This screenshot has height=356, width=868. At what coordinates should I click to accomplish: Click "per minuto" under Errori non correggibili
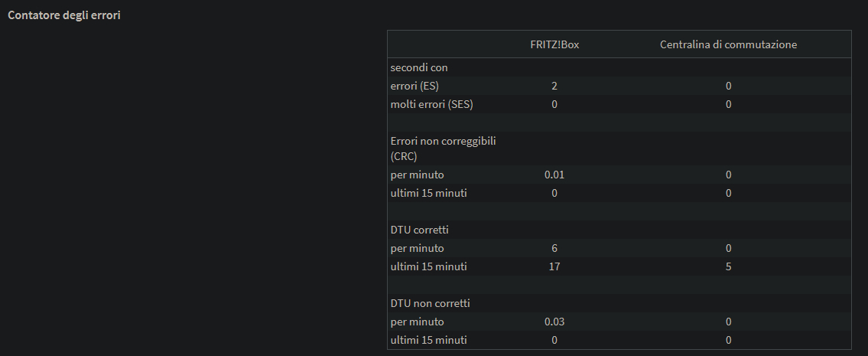(417, 175)
